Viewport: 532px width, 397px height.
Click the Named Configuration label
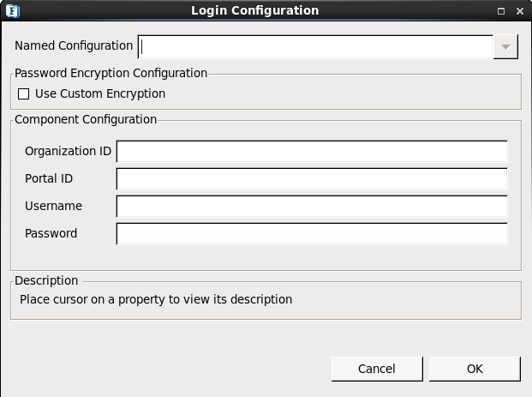[x=74, y=45]
